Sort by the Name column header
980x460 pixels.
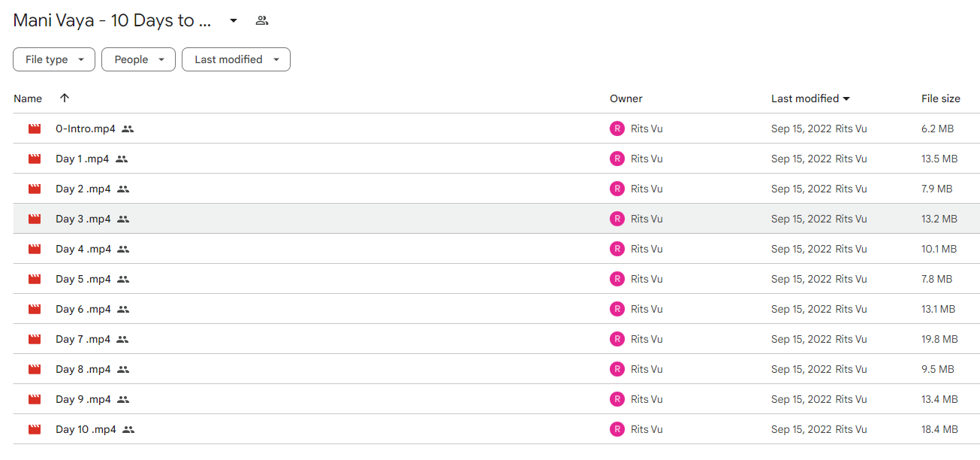click(x=28, y=98)
